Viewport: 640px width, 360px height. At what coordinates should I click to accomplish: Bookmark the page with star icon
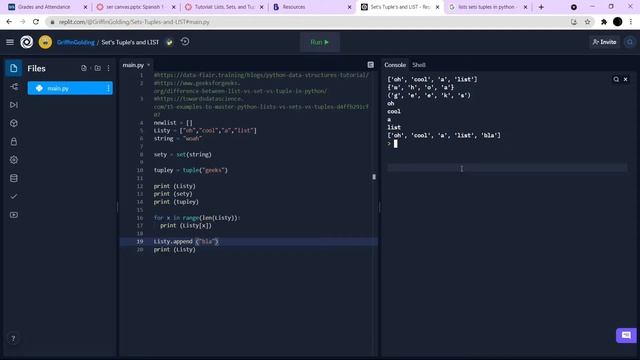point(587,22)
